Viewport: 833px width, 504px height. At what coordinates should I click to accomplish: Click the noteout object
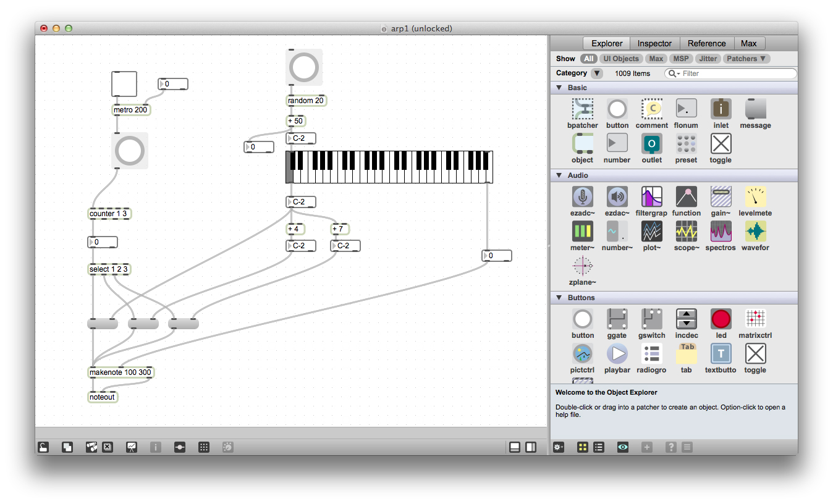click(x=103, y=397)
